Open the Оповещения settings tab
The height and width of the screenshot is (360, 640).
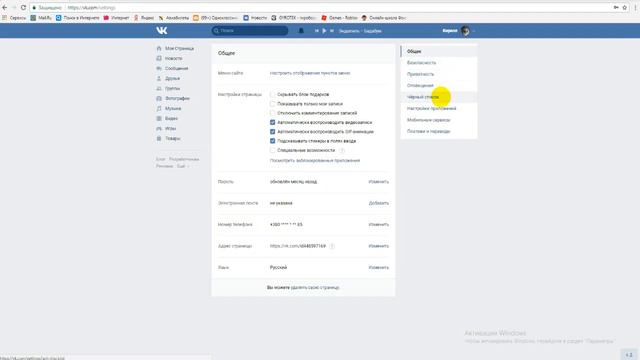pyautogui.click(x=439, y=86)
